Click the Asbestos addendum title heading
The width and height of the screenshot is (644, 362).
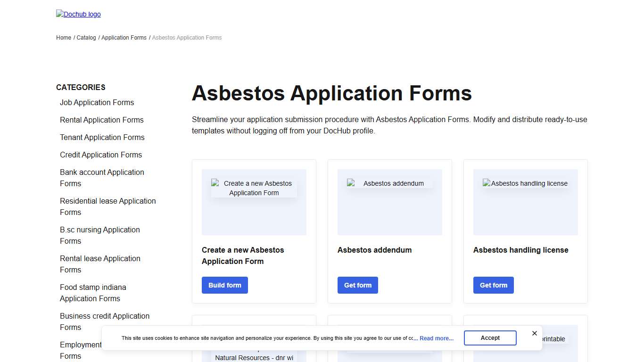[374, 250]
